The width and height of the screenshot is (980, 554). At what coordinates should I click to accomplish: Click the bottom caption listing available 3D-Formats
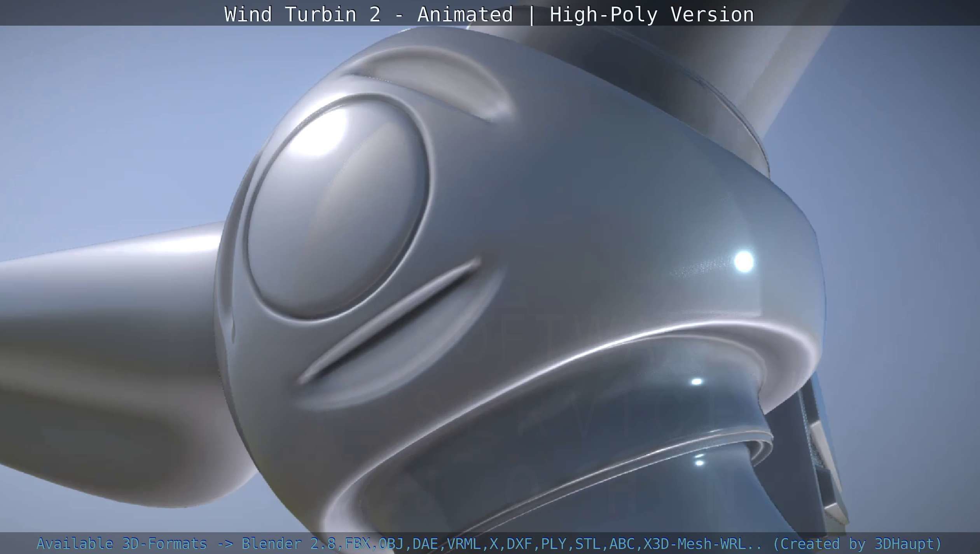[489, 543]
